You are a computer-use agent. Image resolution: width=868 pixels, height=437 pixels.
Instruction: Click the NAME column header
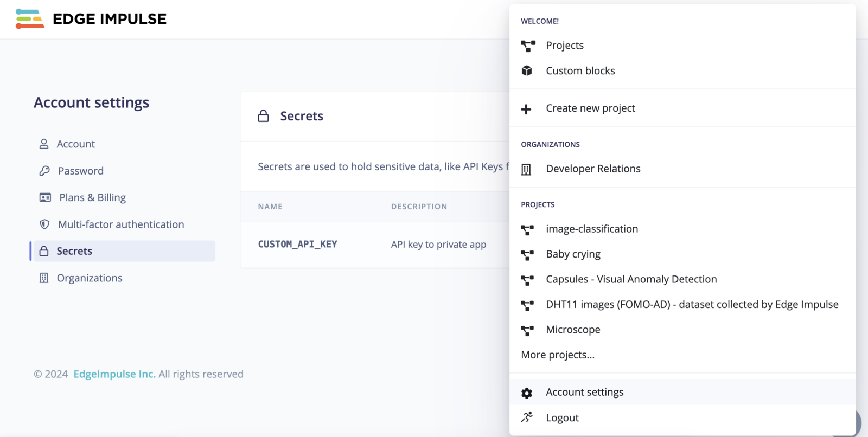[270, 207]
